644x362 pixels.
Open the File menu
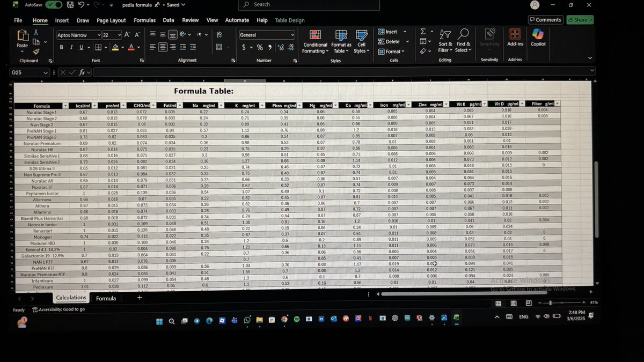(18, 20)
